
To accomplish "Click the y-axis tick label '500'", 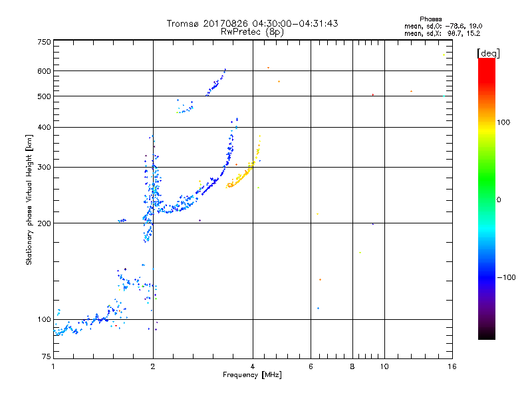I will click(x=44, y=96).
